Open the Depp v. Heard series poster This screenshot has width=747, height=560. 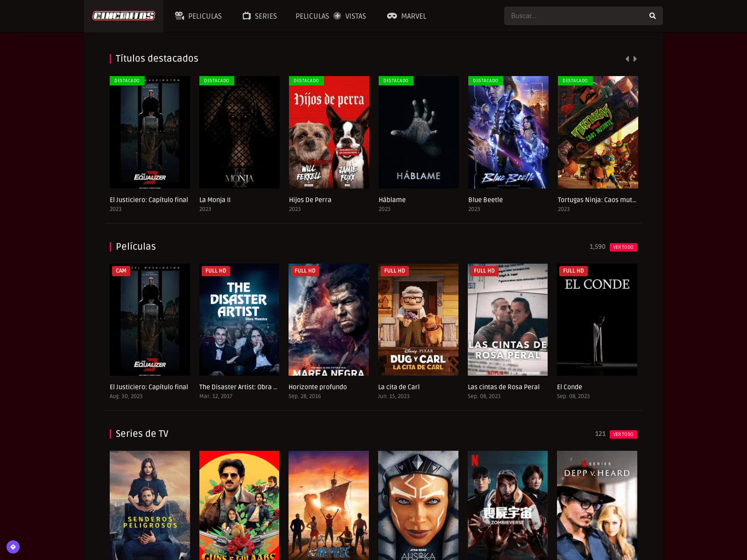point(597,505)
